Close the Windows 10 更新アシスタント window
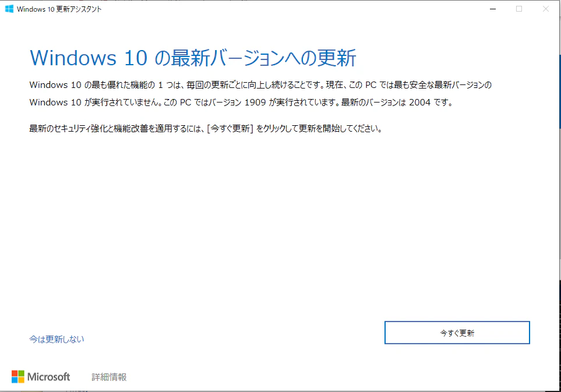This screenshot has height=392, width=561. point(546,9)
